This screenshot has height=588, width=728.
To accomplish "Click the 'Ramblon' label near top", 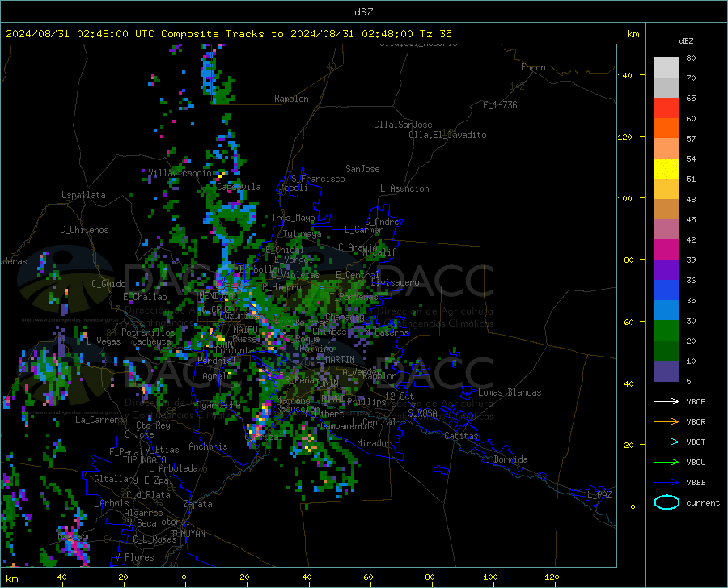I will (x=291, y=99).
